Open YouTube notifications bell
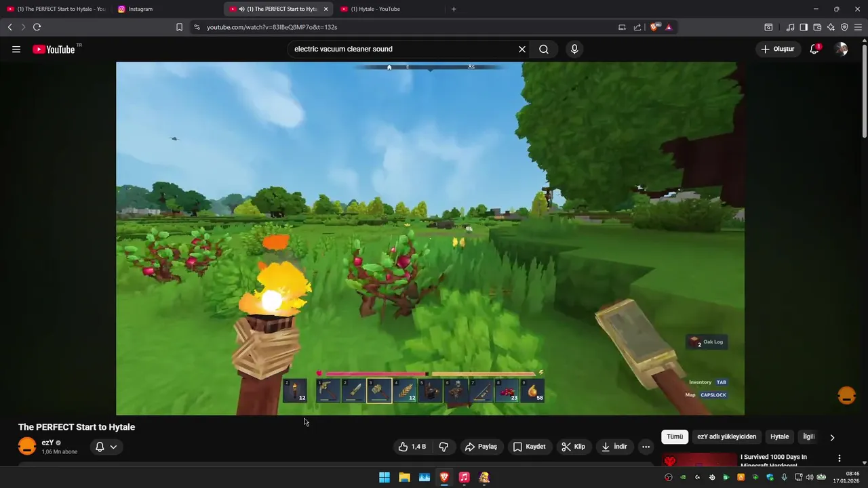Image resolution: width=868 pixels, height=488 pixels. (x=814, y=49)
